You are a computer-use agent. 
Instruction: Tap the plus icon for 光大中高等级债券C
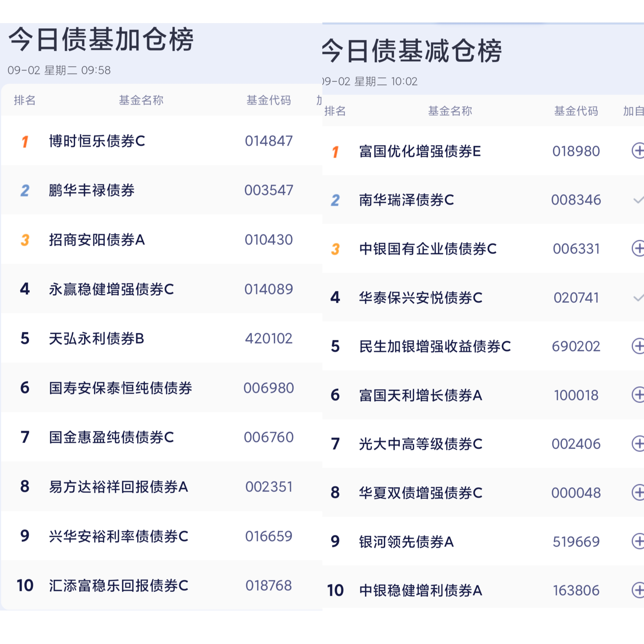(638, 444)
